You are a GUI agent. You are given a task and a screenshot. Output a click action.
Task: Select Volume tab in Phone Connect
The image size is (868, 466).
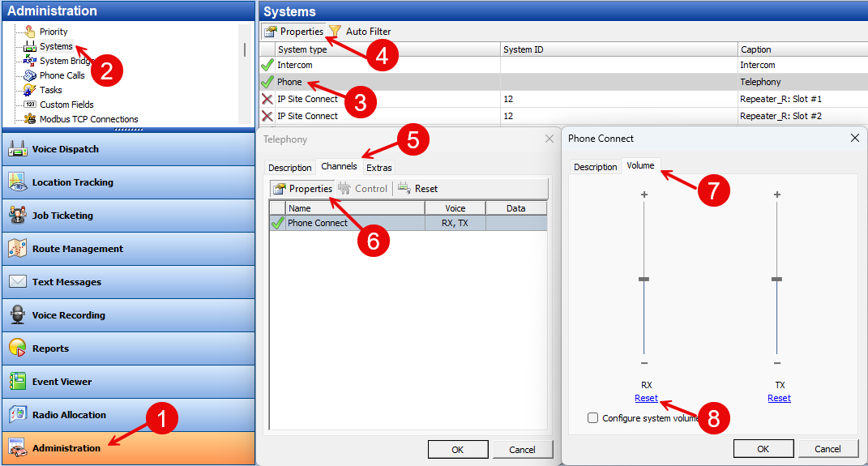(640, 165)
